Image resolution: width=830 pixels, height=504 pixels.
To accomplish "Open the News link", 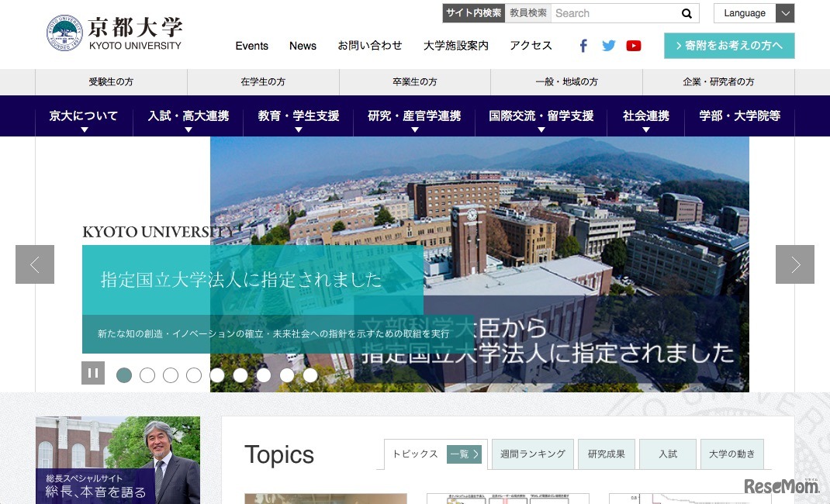I will (x=303, y=46).
